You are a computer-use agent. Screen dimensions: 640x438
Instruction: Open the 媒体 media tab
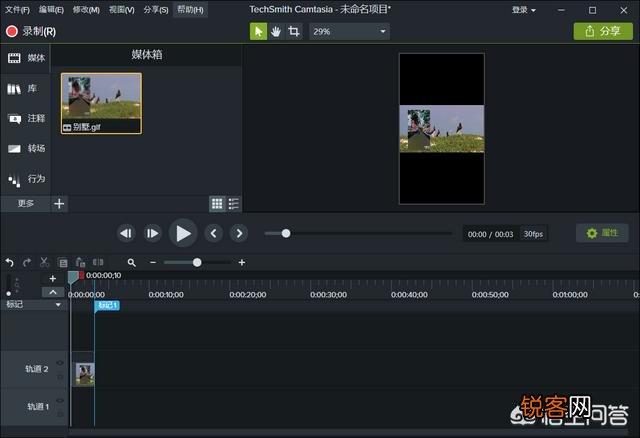point(26,58)
